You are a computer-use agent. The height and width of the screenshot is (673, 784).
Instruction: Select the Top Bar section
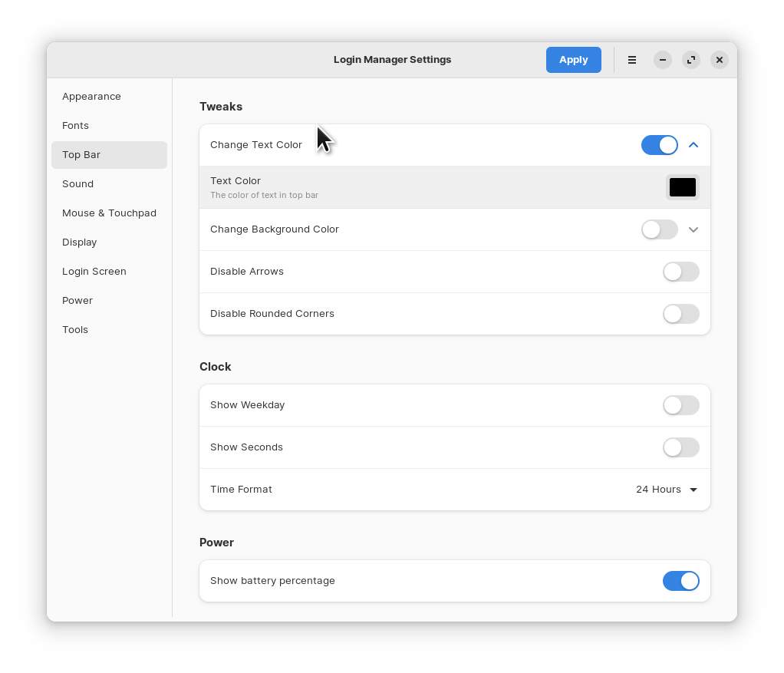pos(109,155)
